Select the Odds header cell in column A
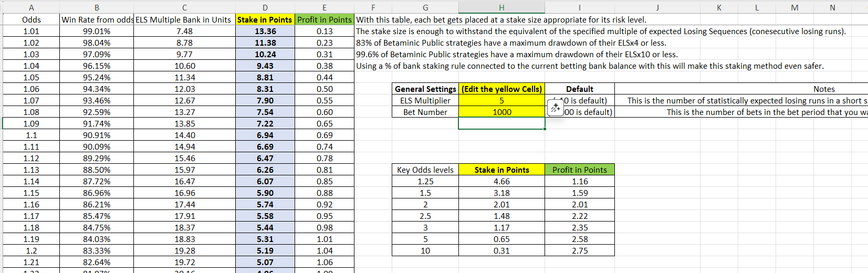The height and width of the screenshot is (273, 868). click(x=32, y=19)
